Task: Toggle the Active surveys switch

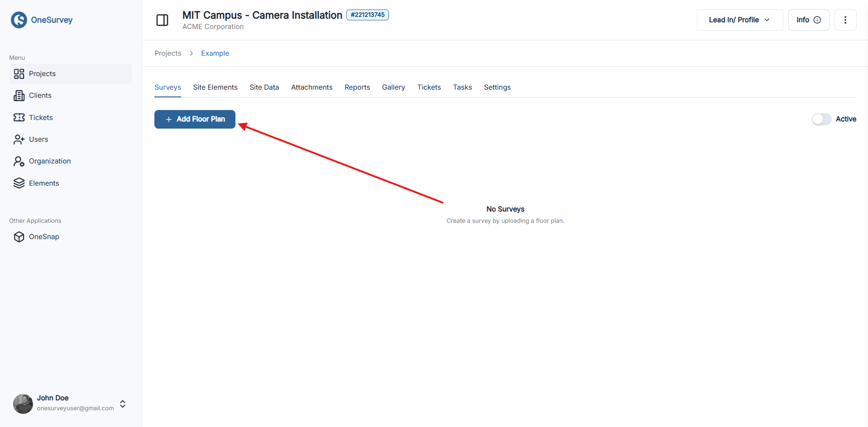Action: click(821, 119)
